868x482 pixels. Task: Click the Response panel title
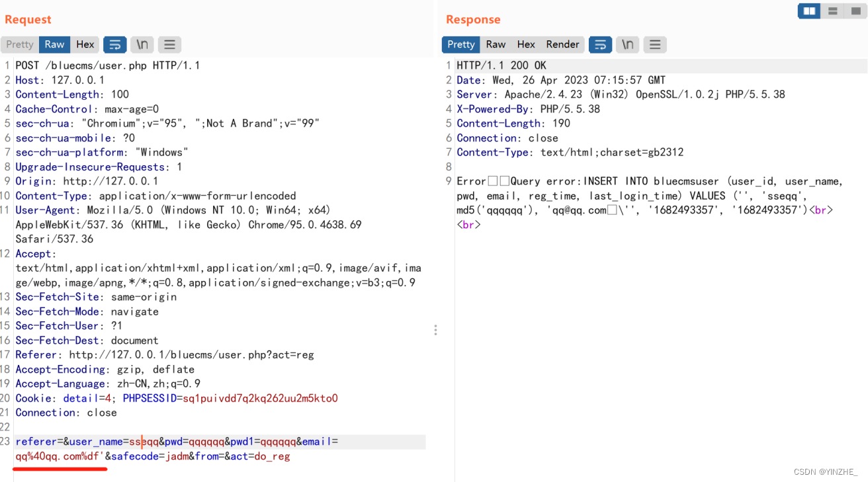[x=473, y=20]
